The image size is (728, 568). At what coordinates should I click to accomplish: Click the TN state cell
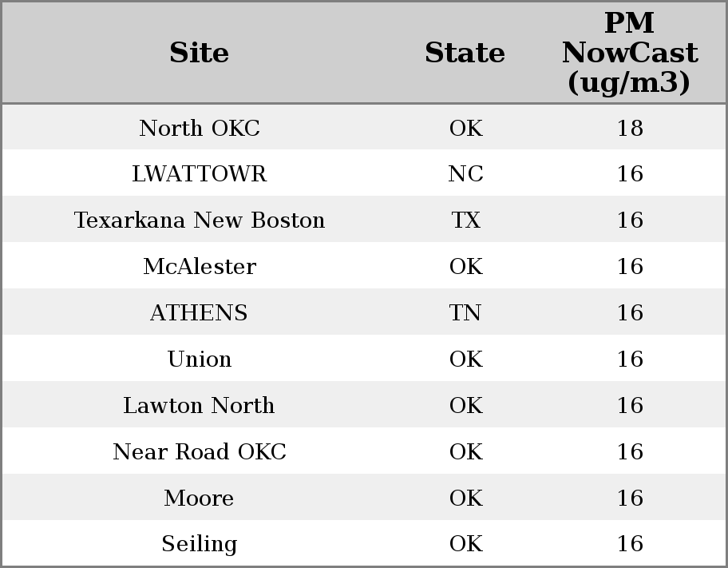tap(465, 312)
